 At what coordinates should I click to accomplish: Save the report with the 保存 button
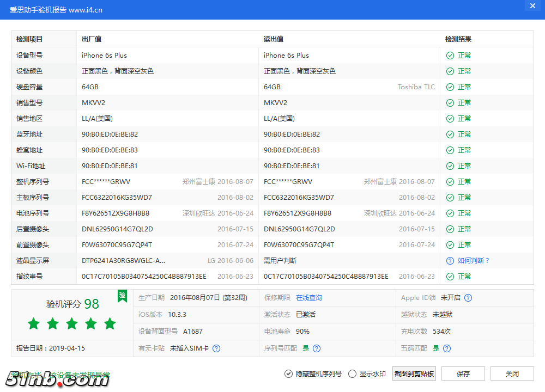click(x=463, y=373)
